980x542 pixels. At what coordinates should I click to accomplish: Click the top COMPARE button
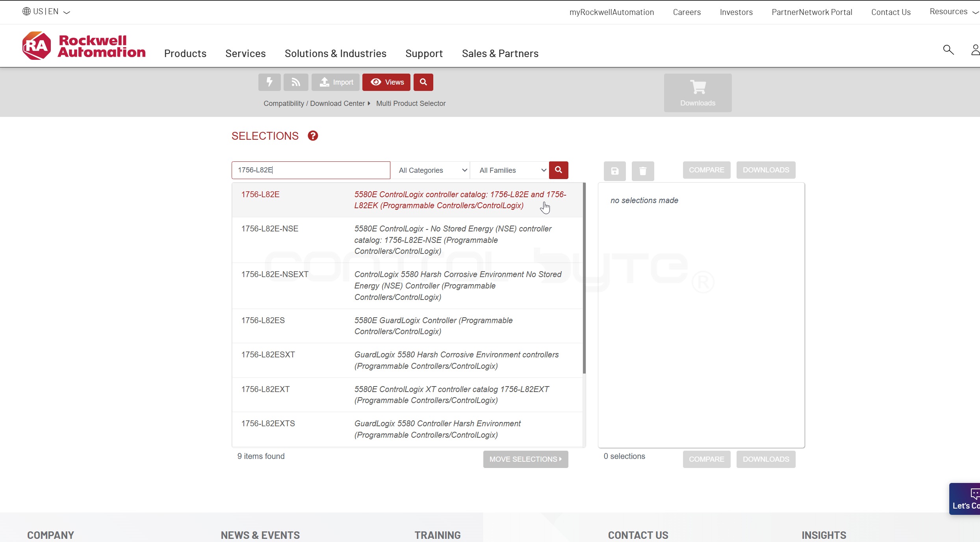pos(707,170)
